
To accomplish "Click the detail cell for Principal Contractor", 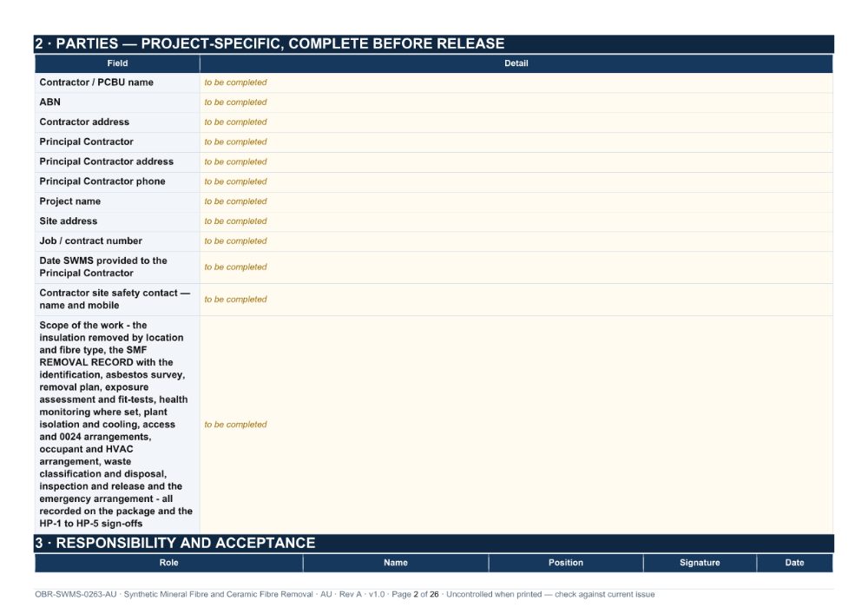I will (x=516, y=142).
